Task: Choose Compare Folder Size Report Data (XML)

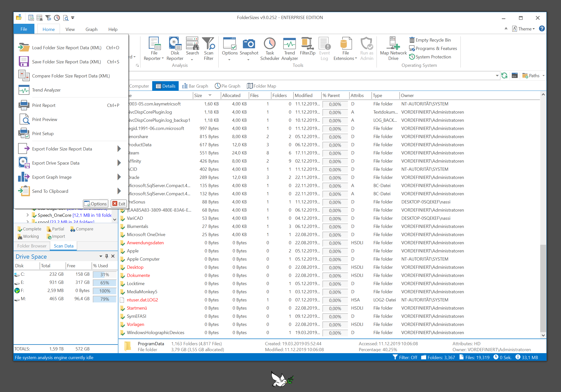Action: pyautogui.click(x=71, y=76)
